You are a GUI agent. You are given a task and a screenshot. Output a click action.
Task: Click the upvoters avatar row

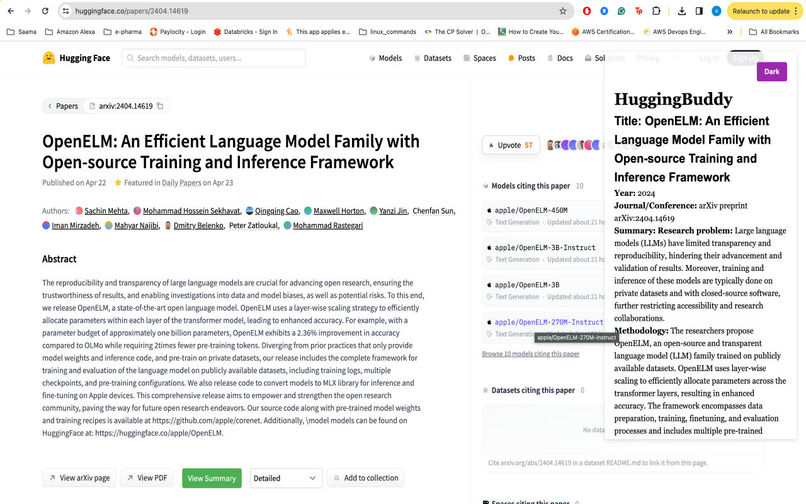pyautogui.click(x=574, y=145)
